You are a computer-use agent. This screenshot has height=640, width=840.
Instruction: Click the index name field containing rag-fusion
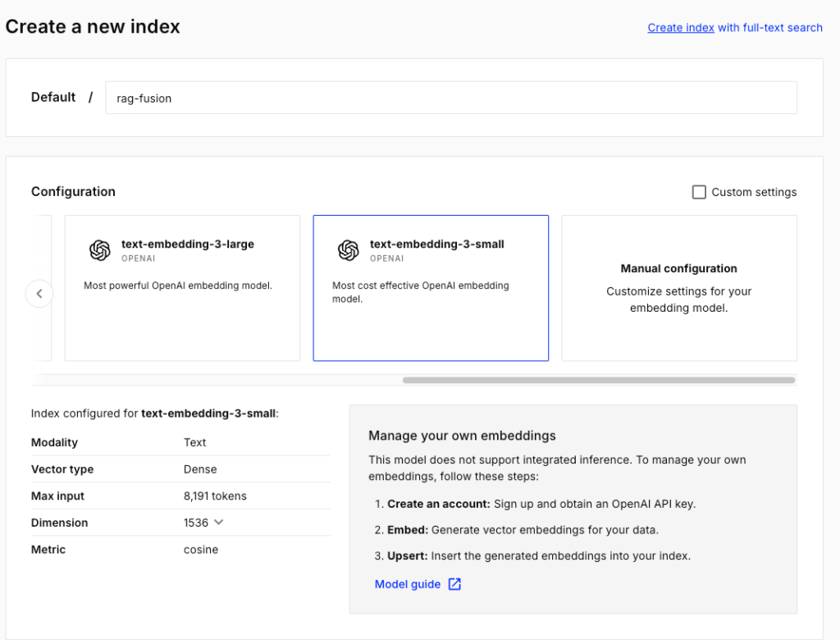[451, 98]
